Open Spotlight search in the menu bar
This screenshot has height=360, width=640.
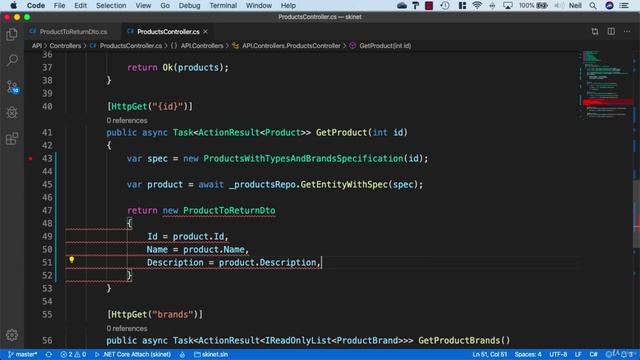tap(593, 5)
